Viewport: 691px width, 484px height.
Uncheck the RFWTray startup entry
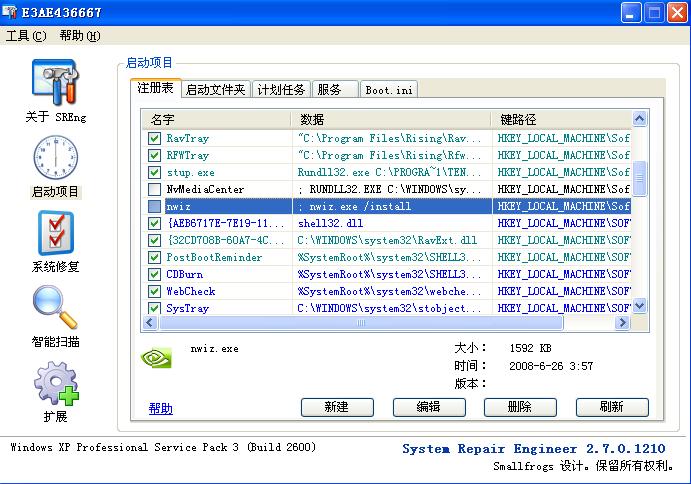click(154, 155)
